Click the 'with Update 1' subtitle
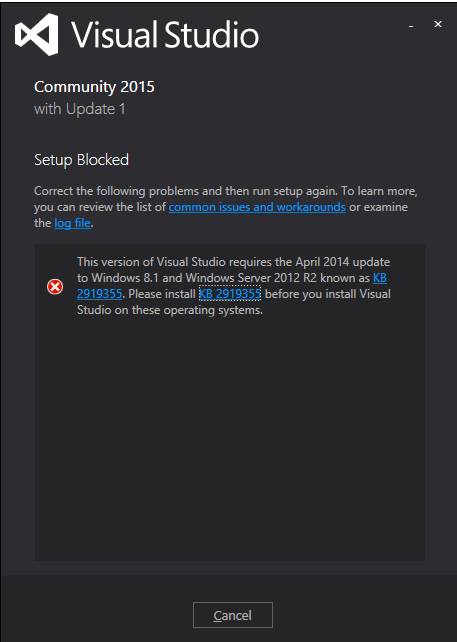 coord(79,109)
